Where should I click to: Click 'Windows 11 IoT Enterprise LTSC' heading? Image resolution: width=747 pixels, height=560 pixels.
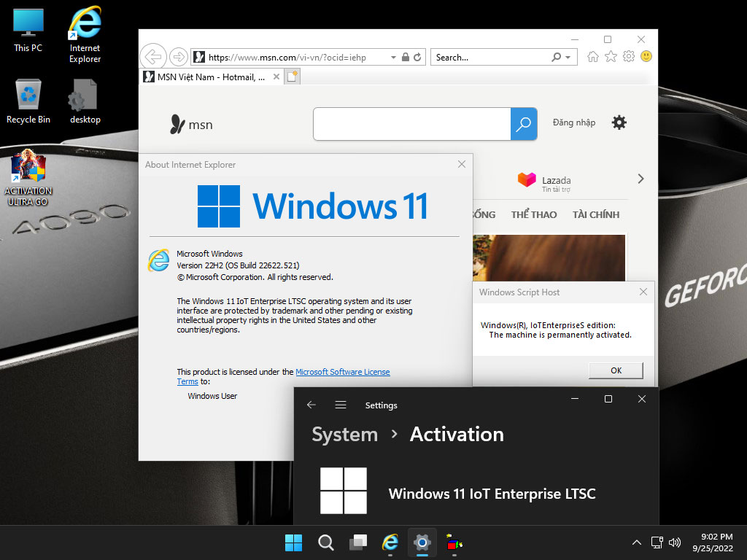pyautogui.click(x=492, y=494)
